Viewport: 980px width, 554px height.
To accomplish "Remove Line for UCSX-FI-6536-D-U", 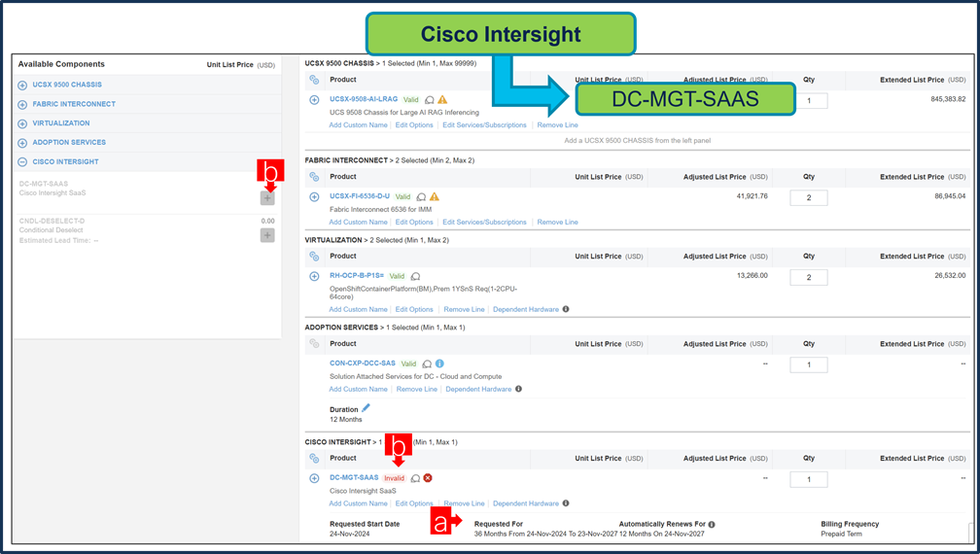I will pos(557,222).
